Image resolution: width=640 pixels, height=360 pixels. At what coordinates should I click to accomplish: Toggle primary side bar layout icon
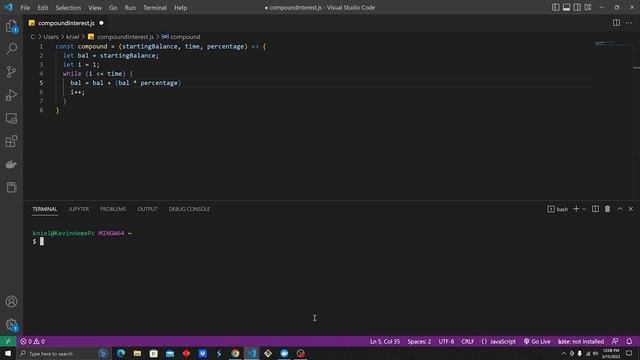tap(556, 7)
